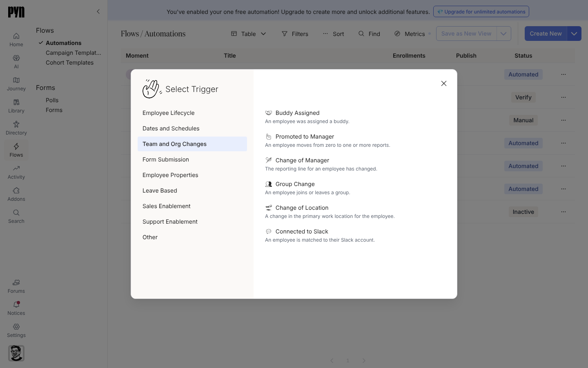Open Settings gear in sidebar
This screenshot has width=588, height=368.
16,330
